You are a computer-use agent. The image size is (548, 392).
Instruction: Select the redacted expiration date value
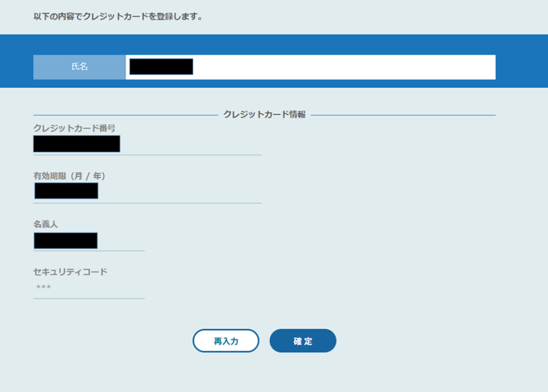pyautogui.click(x=66, y=191)
